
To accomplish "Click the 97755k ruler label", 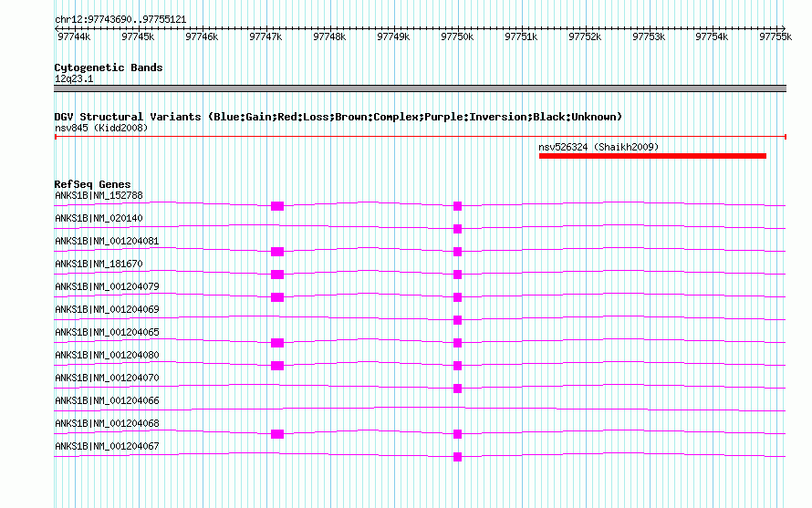I will 776,36.
